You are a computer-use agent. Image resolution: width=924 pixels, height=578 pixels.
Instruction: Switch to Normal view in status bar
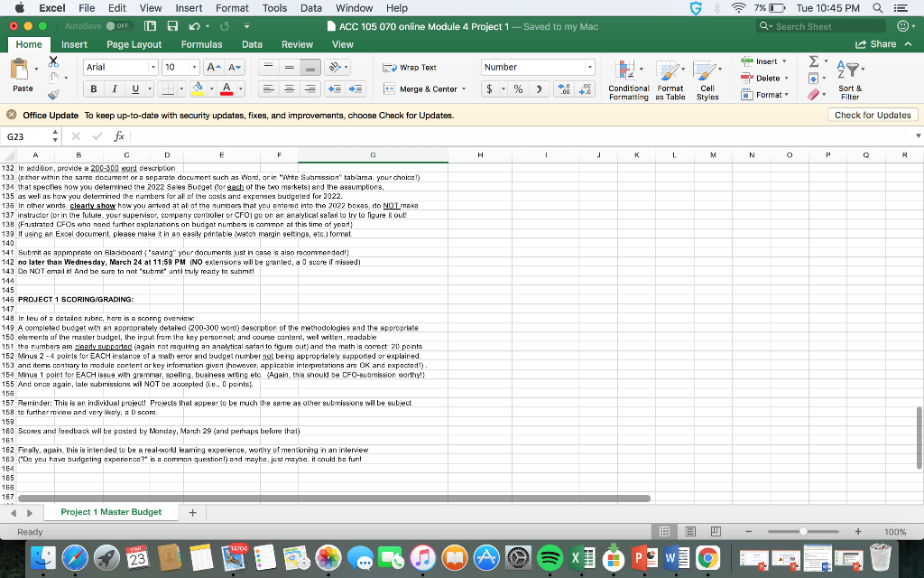[x=665, y=531]
